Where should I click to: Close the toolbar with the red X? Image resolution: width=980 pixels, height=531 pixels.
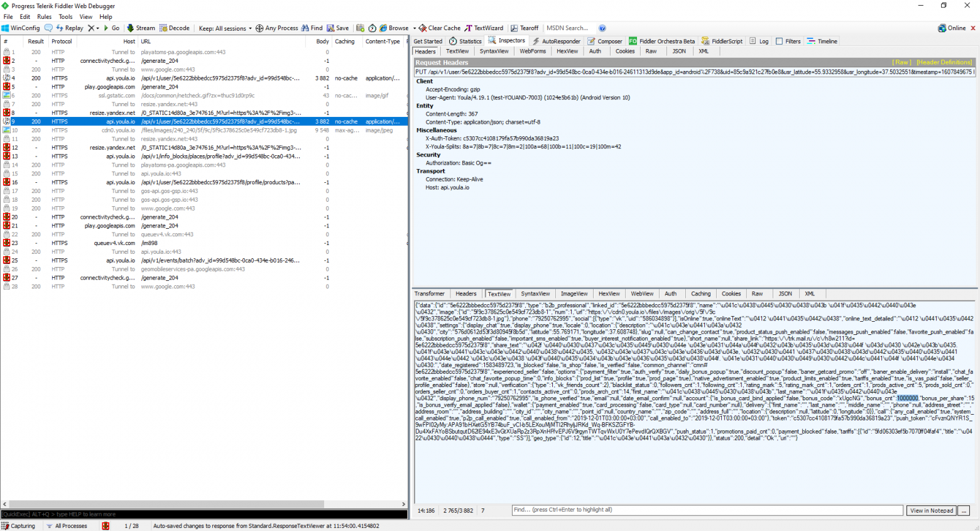pyautogui.click(x=973, y=28)
